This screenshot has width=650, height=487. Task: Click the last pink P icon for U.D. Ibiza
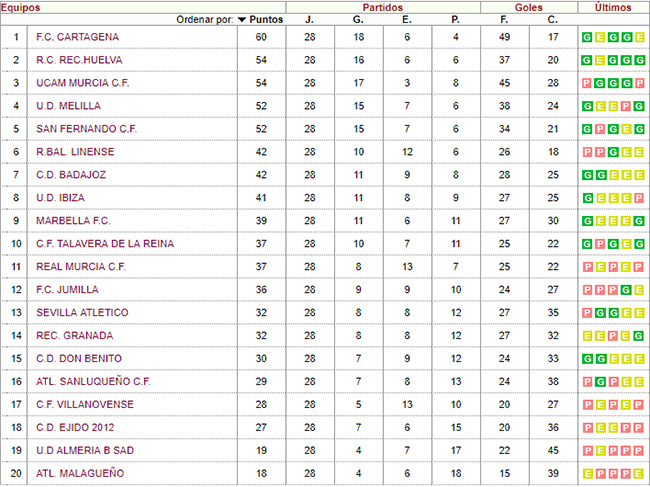640,198
